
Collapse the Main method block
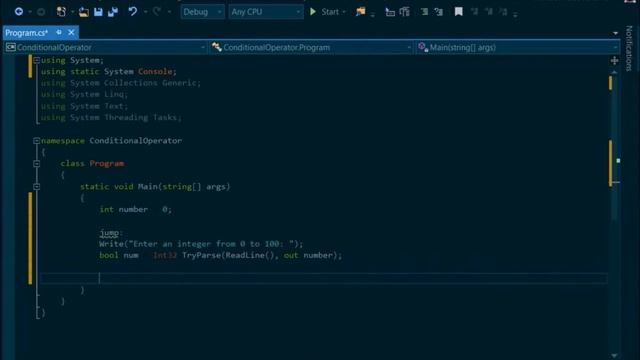point(36,187)
